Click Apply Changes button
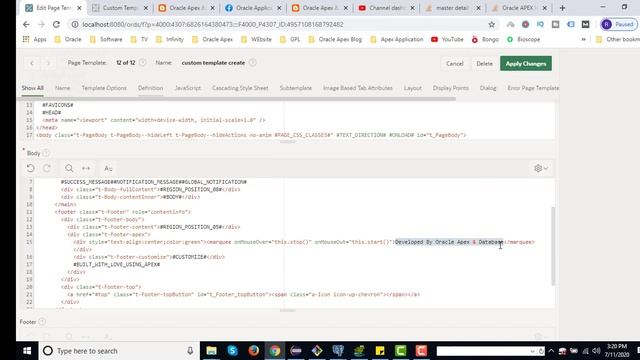Screen dimensions: 640x360 pos(526,63)
